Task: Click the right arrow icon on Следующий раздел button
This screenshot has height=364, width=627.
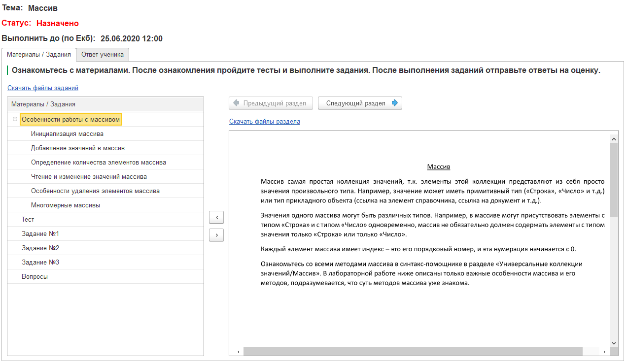Action: [394, 103]
